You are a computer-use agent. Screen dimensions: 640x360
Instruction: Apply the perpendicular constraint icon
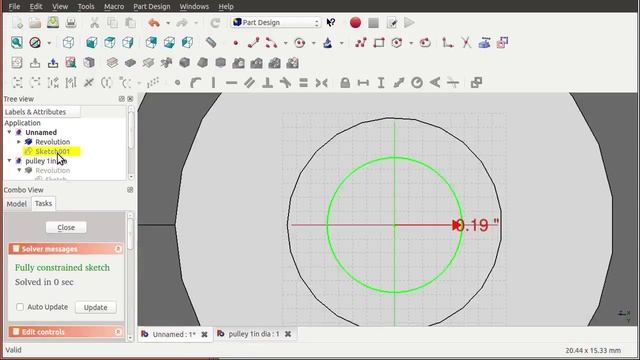tap(267, 83)
